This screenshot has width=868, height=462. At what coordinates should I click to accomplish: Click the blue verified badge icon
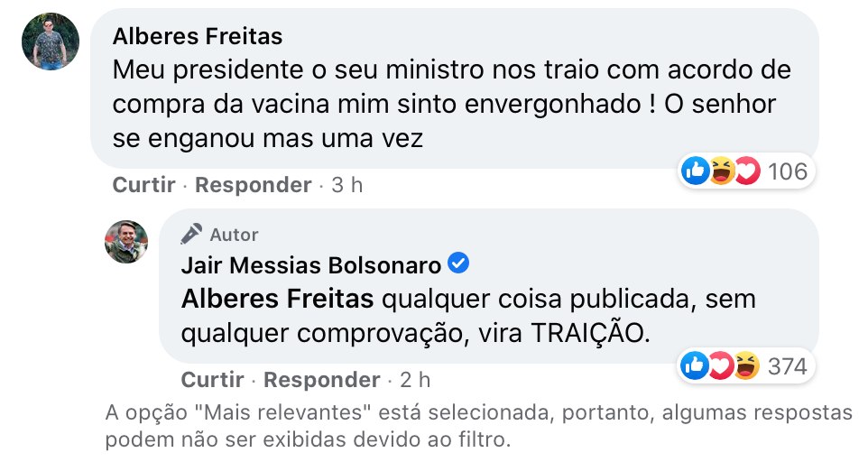click(x=458, y=264)
